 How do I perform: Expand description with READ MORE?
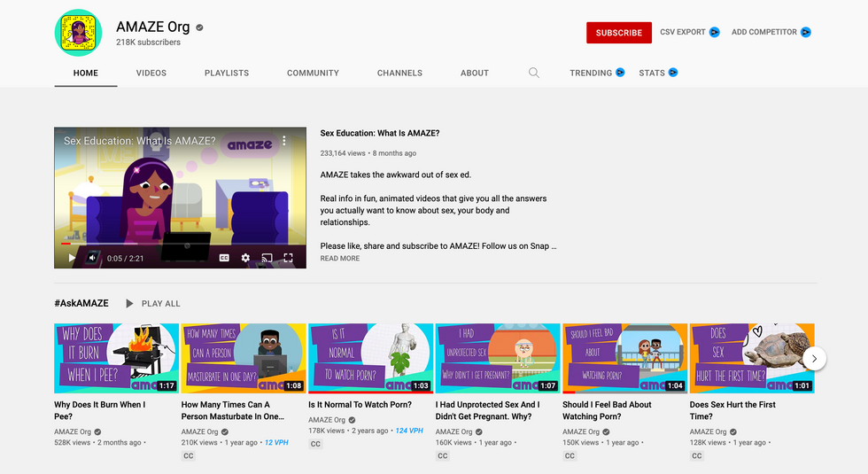(x=340, y=259)
